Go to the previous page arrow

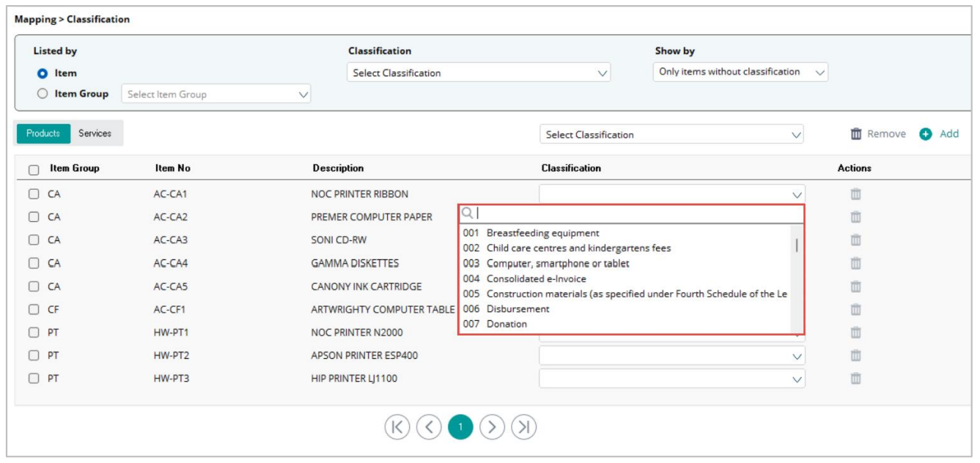coord(429,427)
